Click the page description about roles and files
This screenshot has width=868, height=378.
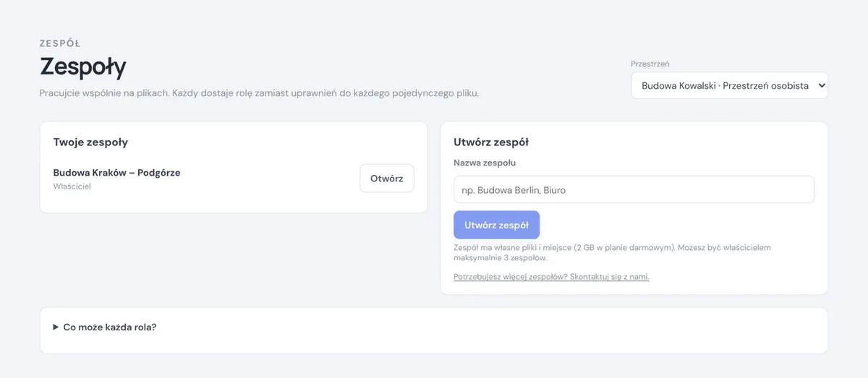pyautogui.click(x=259, y=93)
